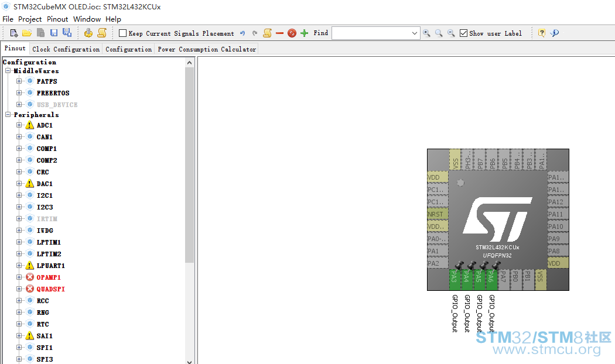The image size is (615, 364).
Task: Expand the FREERTOS node
Action: pos(19,93)
